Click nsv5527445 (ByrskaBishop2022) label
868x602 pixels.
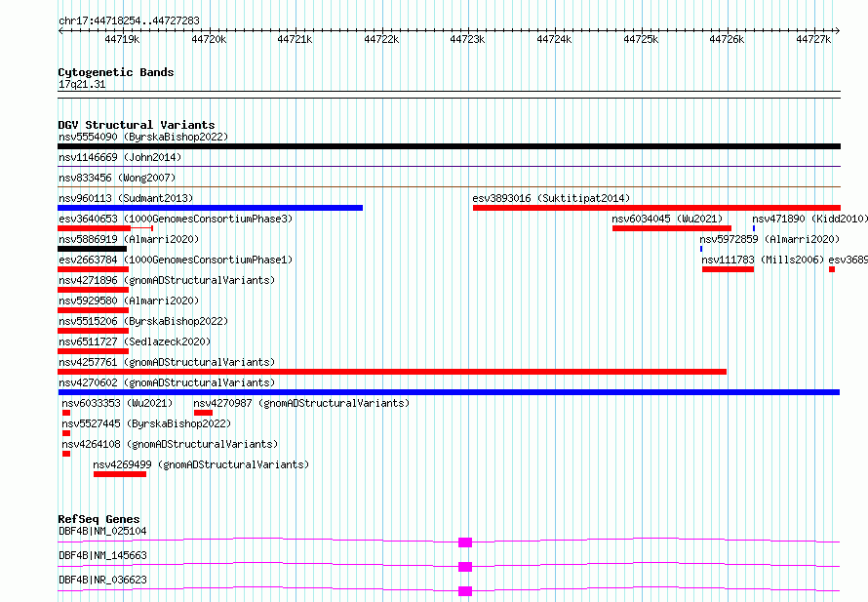146,423
